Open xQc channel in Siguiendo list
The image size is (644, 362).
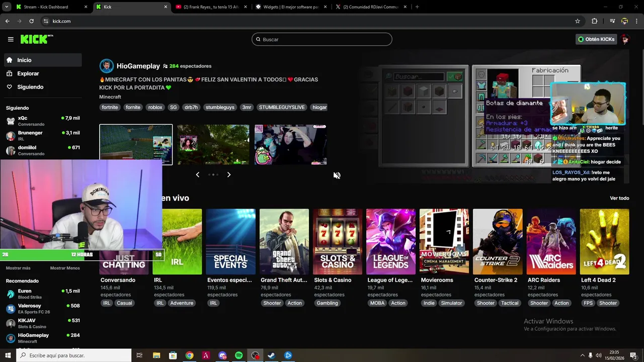coord(42,121)
